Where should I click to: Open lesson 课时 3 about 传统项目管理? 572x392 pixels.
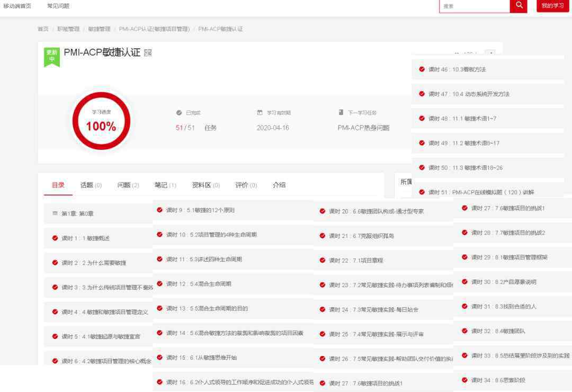pyautogui.click(x=99, y=287)
